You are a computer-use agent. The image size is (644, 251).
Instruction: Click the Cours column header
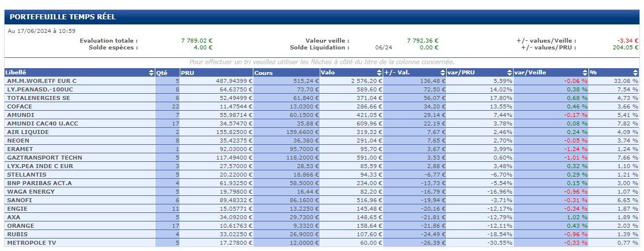coord(286,73)
